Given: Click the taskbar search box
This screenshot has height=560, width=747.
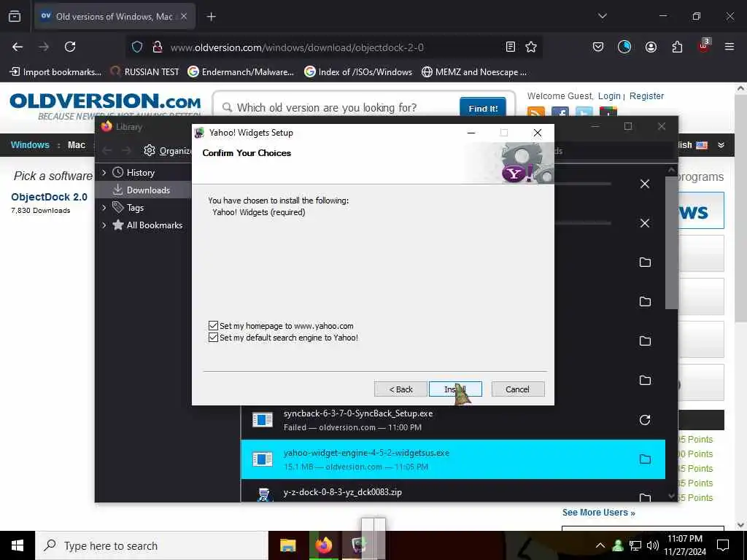Looking at the screenshot, I should point(152,545).
